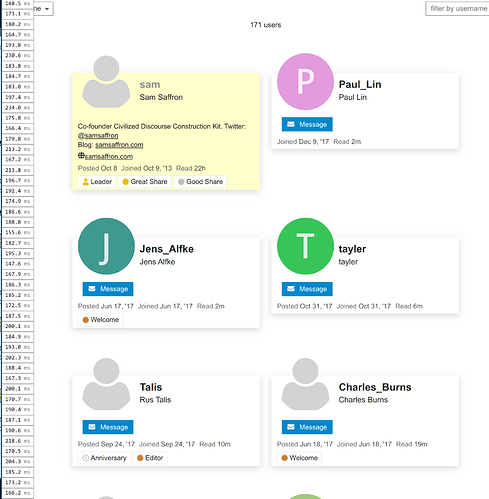The height and width of the screenshot is (499, 489).
Task: Click globe icon beside samsaffron.com website
Action: [81, 156]
